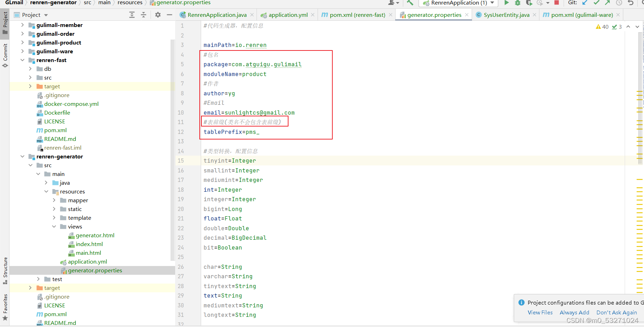
Task: Open the profiler run options dropdown arrow
Action: (x=547, y=3)
